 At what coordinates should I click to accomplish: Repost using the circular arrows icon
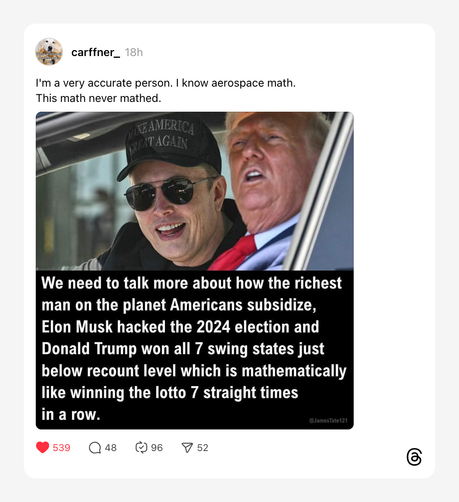click(141, 447)
